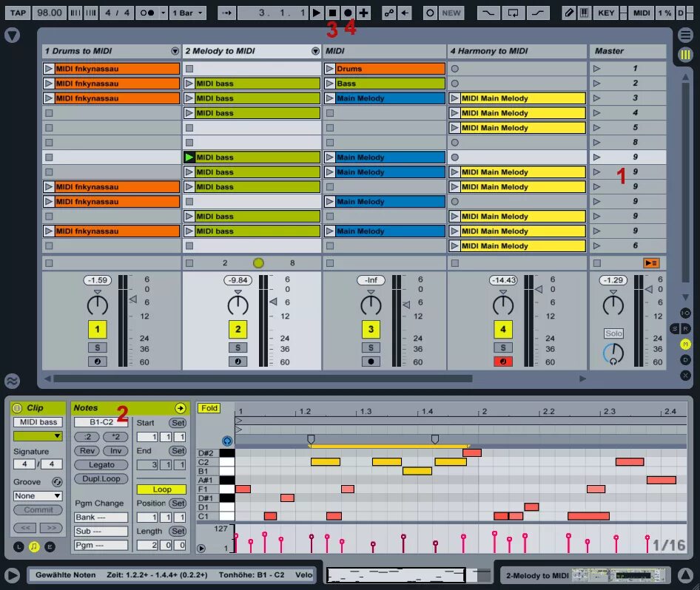The width and height of the screenshot is (700, 590).
Task: Toggle the Crossfader section X icon
Action: coord(685,376)
